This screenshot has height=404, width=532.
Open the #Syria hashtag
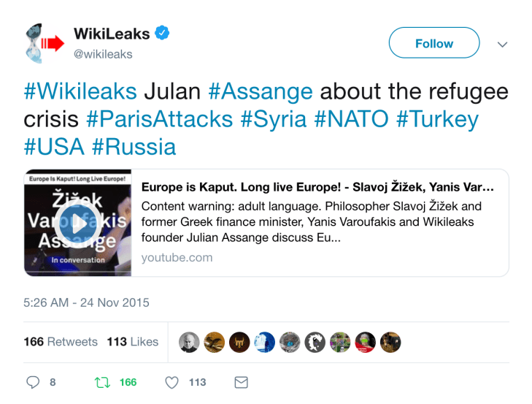280,120
